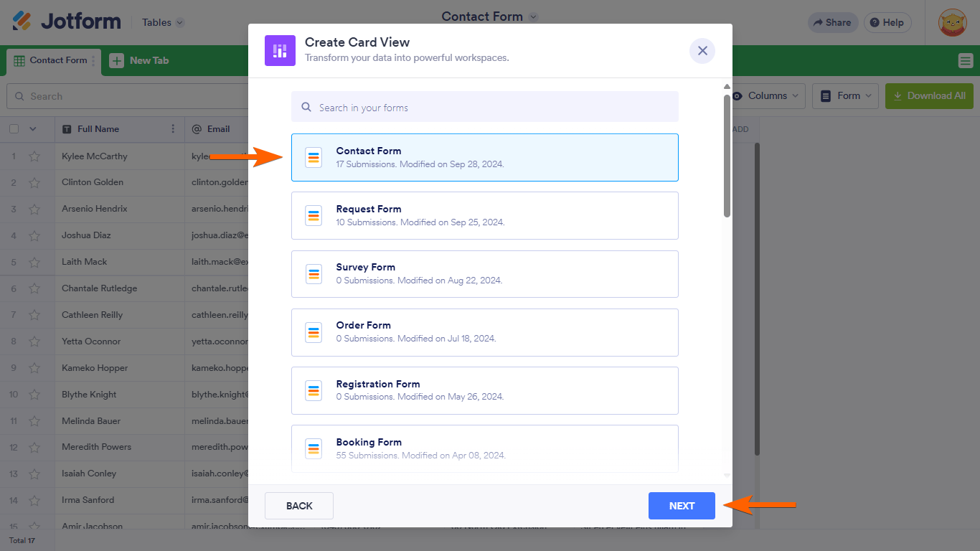
Task: Star the Arsenio Hendrix row
Action: (x=34, y=209)
